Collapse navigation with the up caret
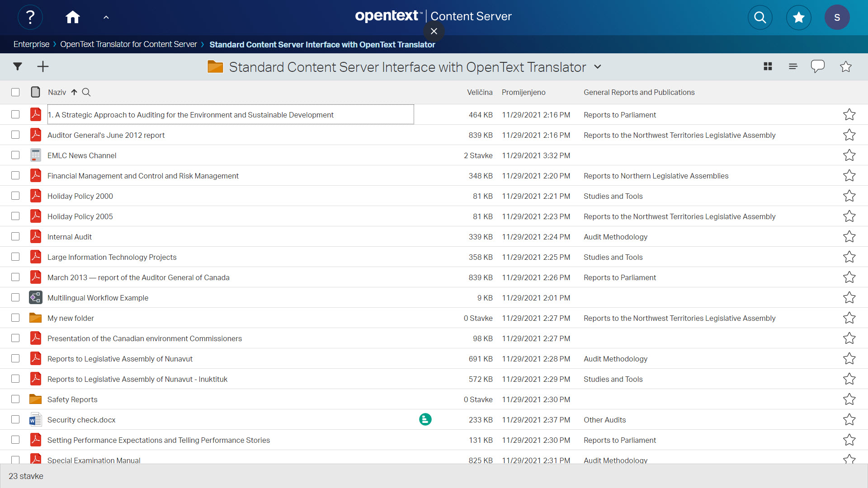The height and width of the screenshot is (488, 868). coord(106,17)
